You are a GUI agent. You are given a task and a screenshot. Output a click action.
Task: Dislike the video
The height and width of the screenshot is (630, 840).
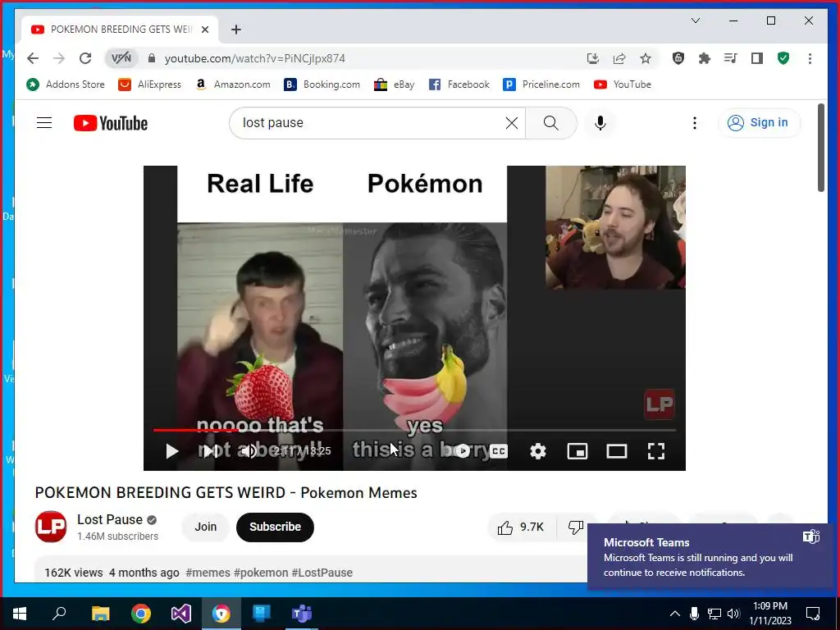575,527
